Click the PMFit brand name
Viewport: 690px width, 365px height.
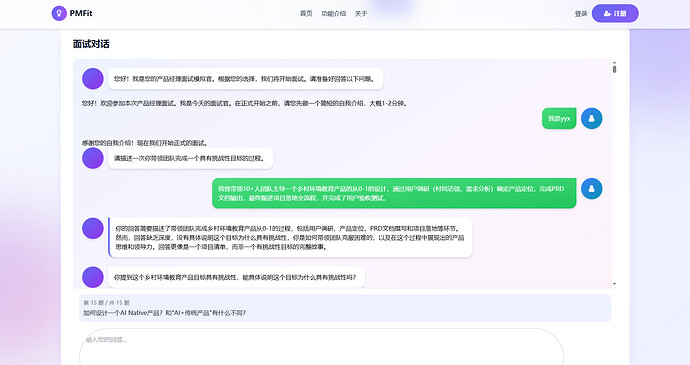(81, 13)
